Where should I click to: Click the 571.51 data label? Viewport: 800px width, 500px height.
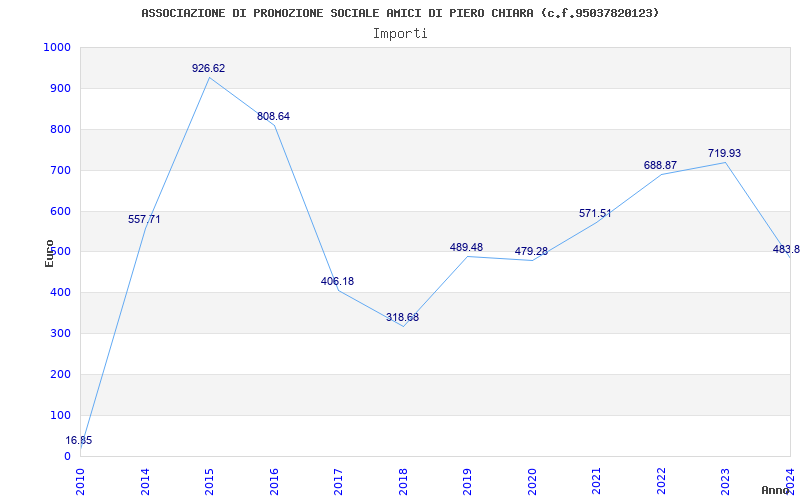(x=595, y=213)
